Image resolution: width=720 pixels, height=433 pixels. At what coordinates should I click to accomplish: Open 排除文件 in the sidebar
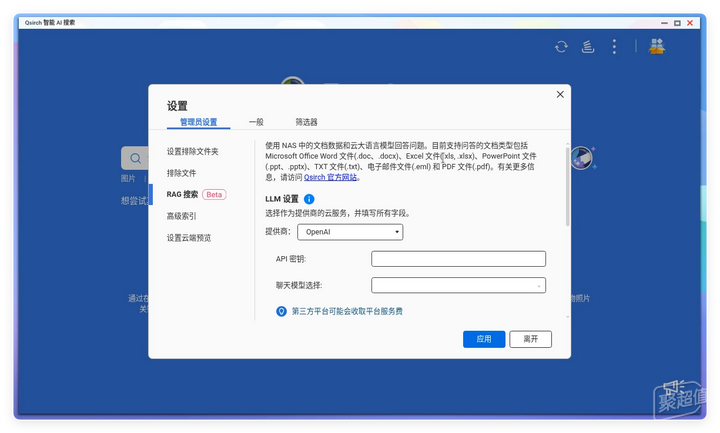click(181, 173)
